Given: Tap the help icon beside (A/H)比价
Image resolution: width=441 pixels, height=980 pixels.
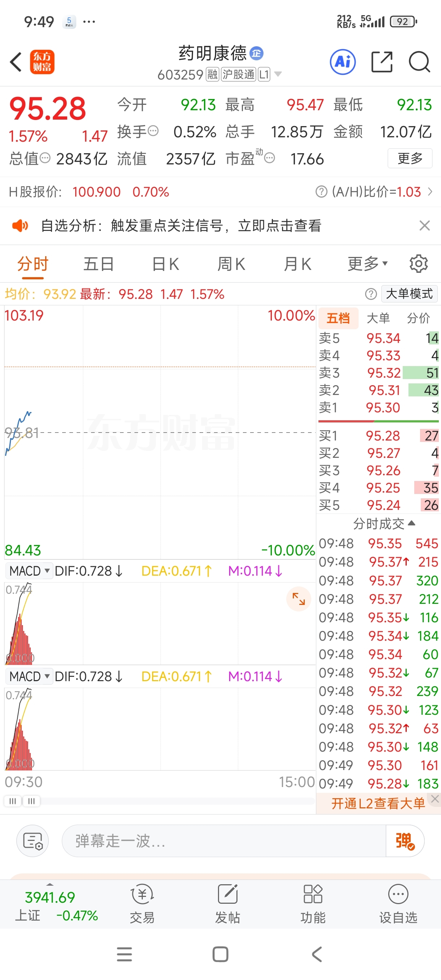Looking at the screenshot, I should click(321, 192).
